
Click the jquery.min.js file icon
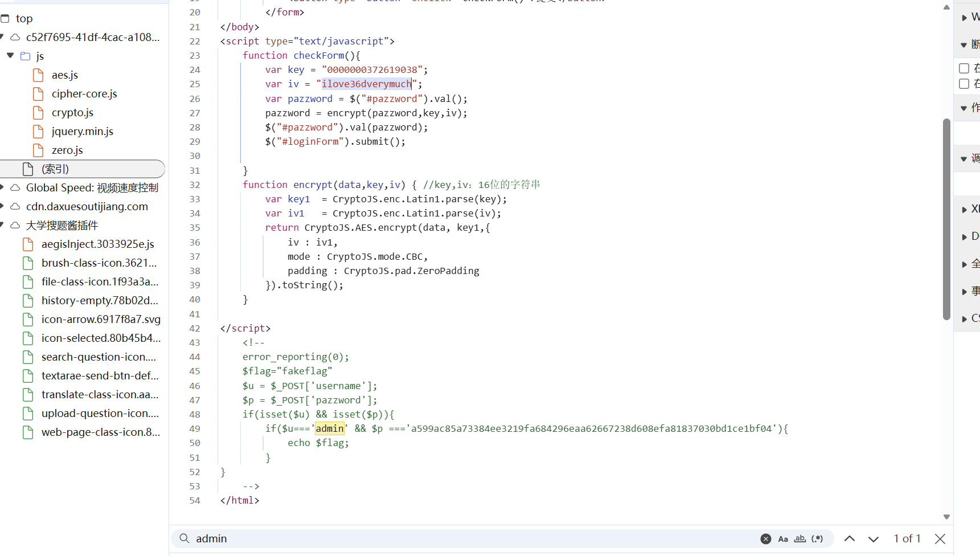(x=38, y=132)
